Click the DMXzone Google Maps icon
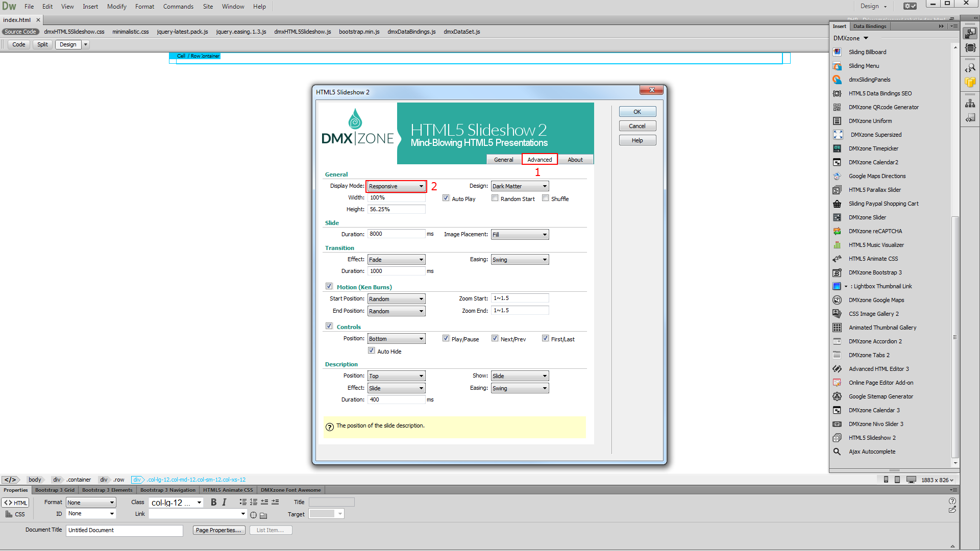The image size is (980, 551). (x=837, y=300)
